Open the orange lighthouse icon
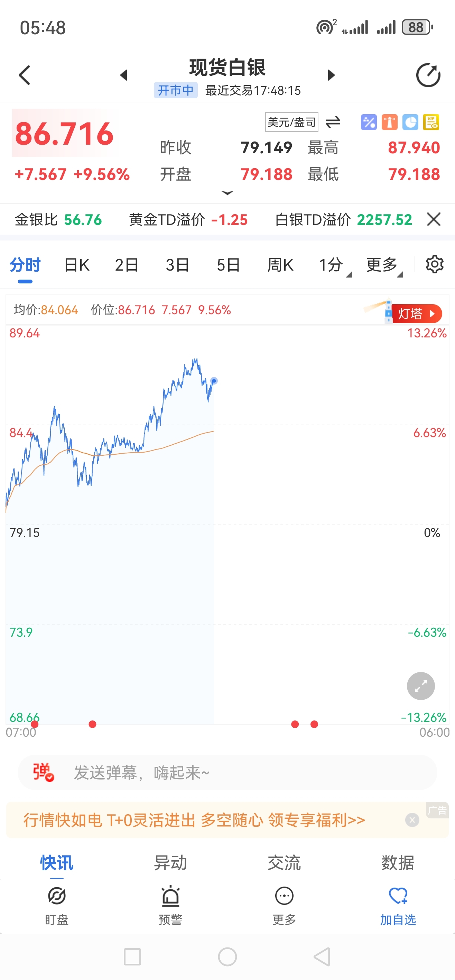This screenshot has height=980, width=455. click(389, 122)
